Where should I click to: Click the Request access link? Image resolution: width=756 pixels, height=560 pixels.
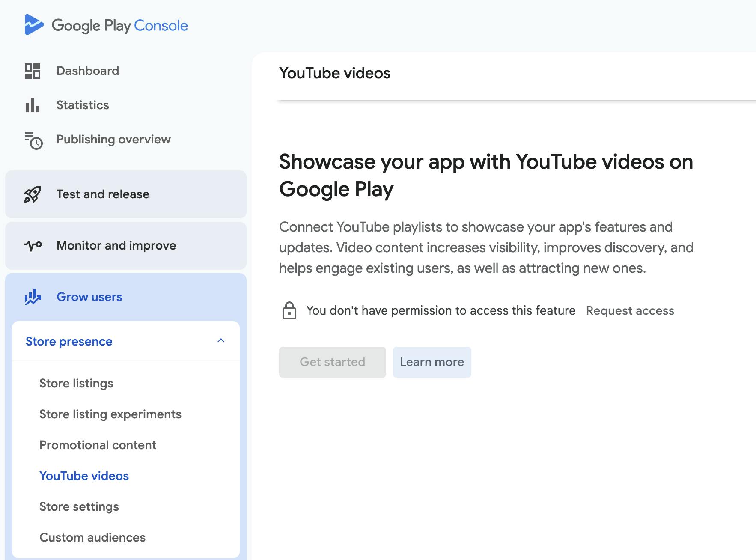[x=630, y=310]
